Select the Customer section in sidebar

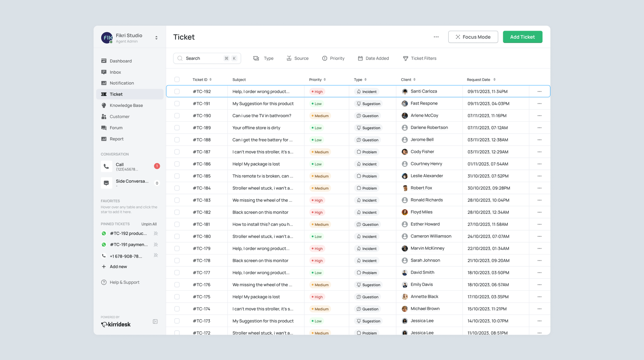[119, 116]
